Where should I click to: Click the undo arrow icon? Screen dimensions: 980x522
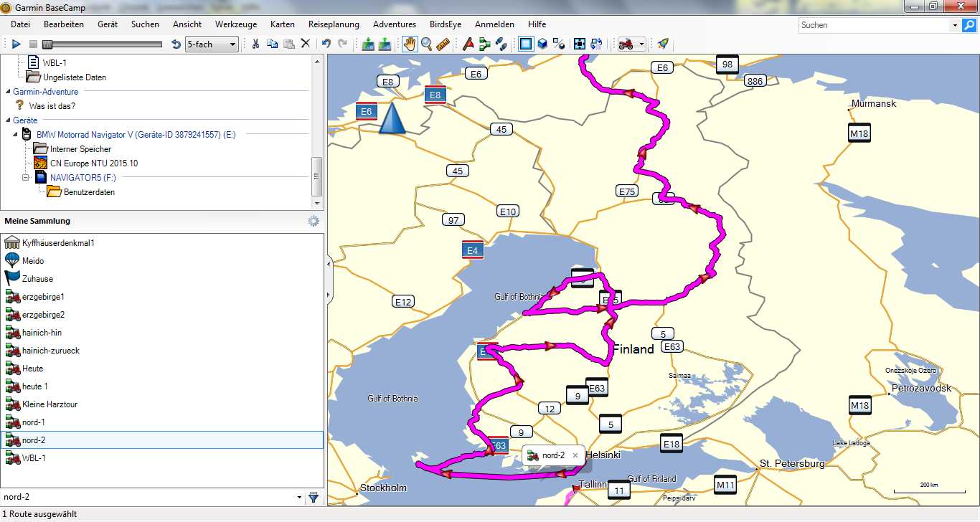[x=326, y=44]
